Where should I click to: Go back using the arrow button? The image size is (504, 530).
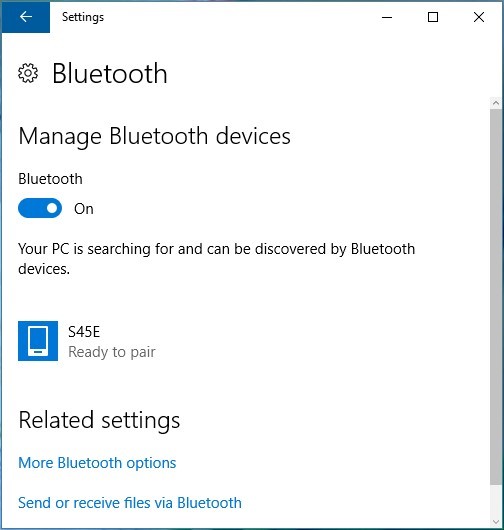click(26, 17)
